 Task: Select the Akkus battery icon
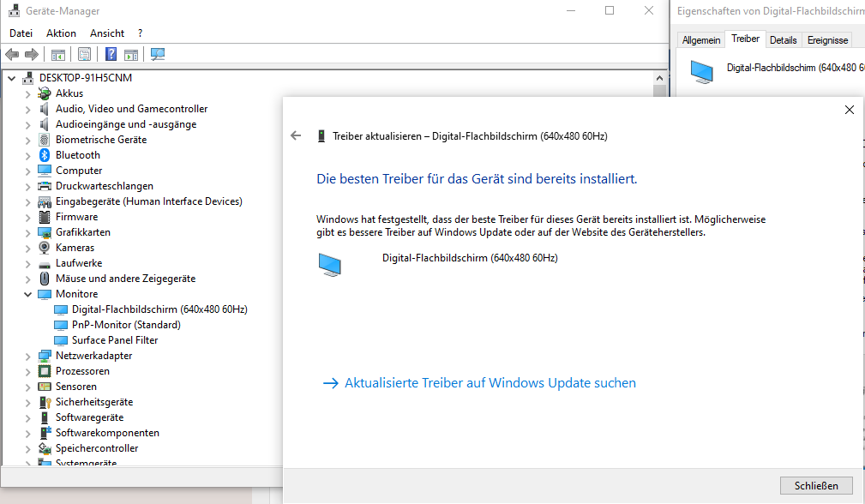(x=45, y=93)
